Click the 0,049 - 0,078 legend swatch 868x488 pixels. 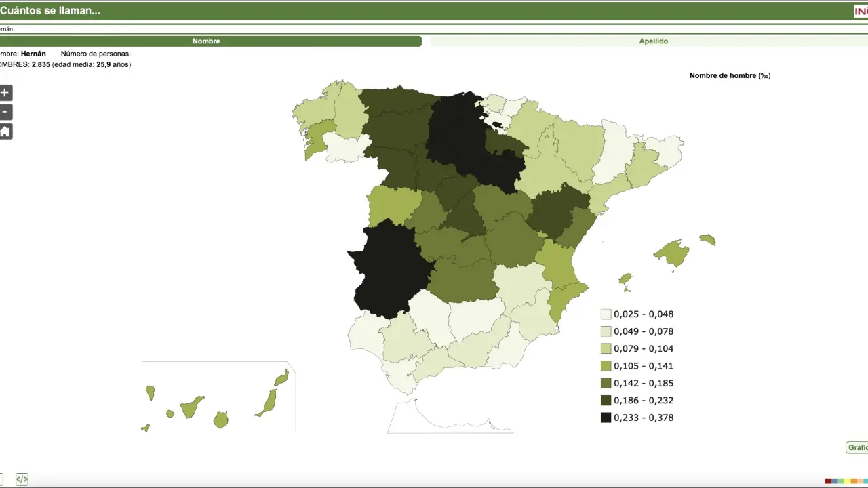point(606,331)
